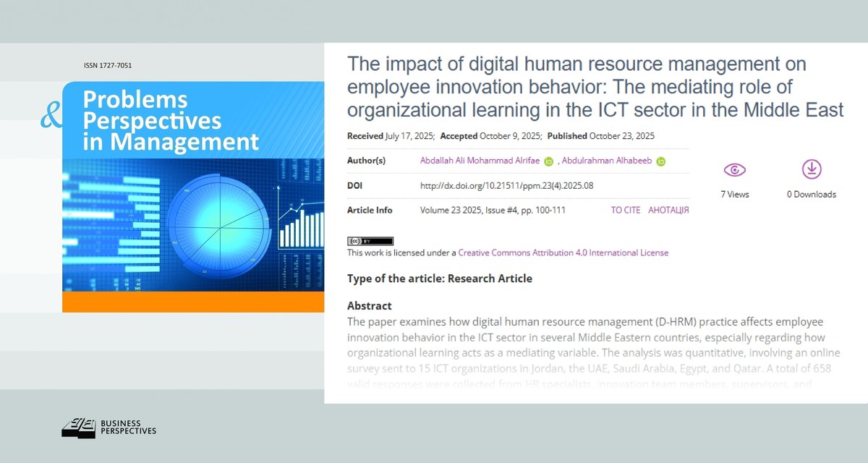Open Abdallah Ali Mohammad Alrifae author link
868x463 pixels.
(480, 161)
